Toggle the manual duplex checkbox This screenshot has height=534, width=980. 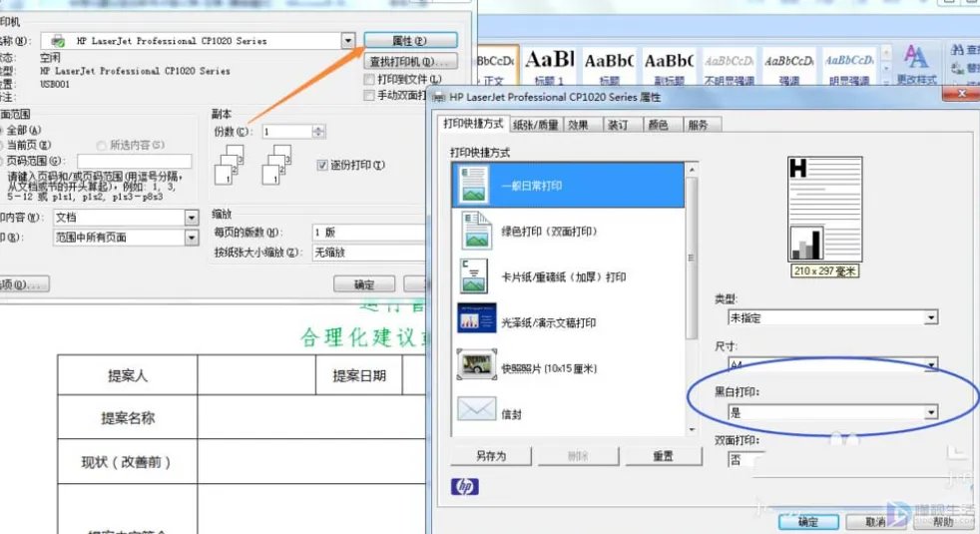tap(369, 95)
